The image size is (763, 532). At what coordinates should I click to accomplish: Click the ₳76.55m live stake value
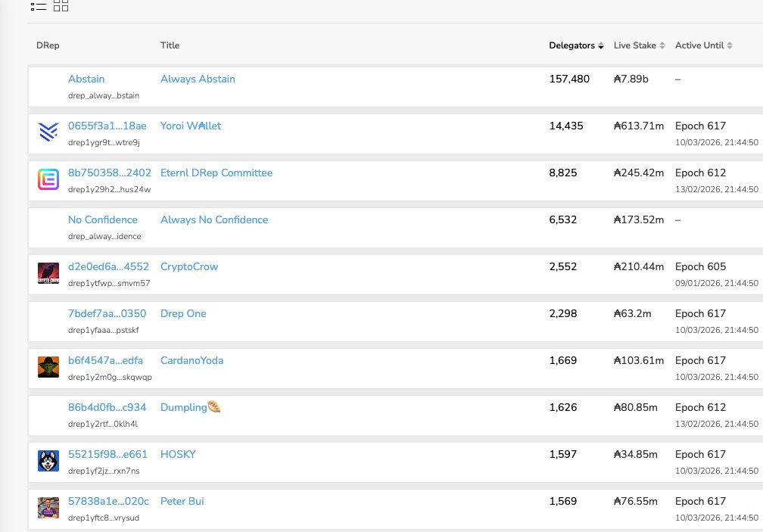(x=636, y=502)
